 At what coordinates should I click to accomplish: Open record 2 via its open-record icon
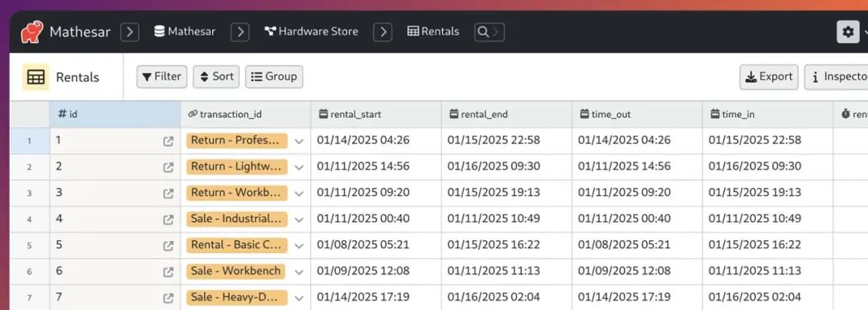click(168, 167)
